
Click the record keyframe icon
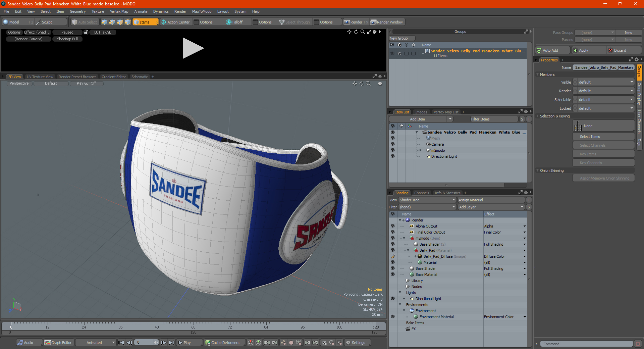point(291,343)
